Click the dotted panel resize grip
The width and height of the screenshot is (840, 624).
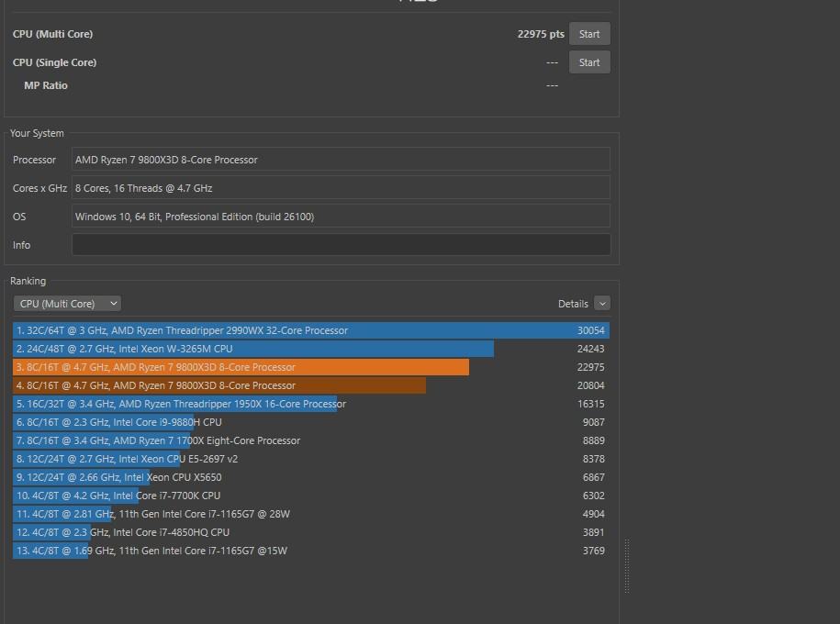click(627, 566)
